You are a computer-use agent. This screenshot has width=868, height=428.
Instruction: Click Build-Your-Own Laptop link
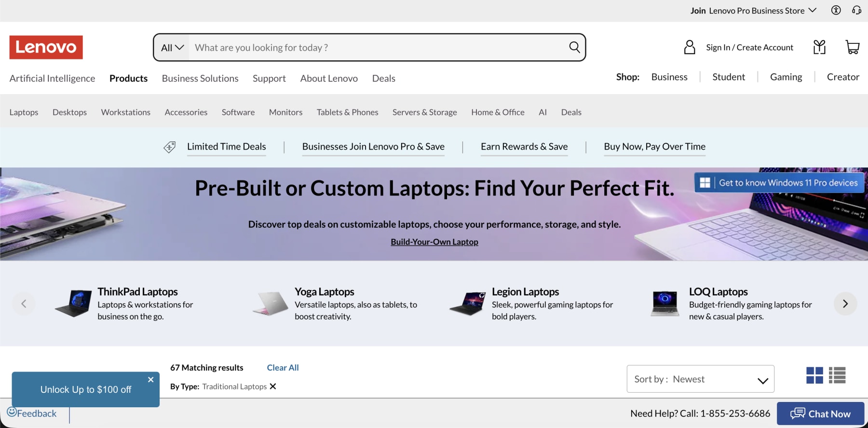[x=434, y=242]
